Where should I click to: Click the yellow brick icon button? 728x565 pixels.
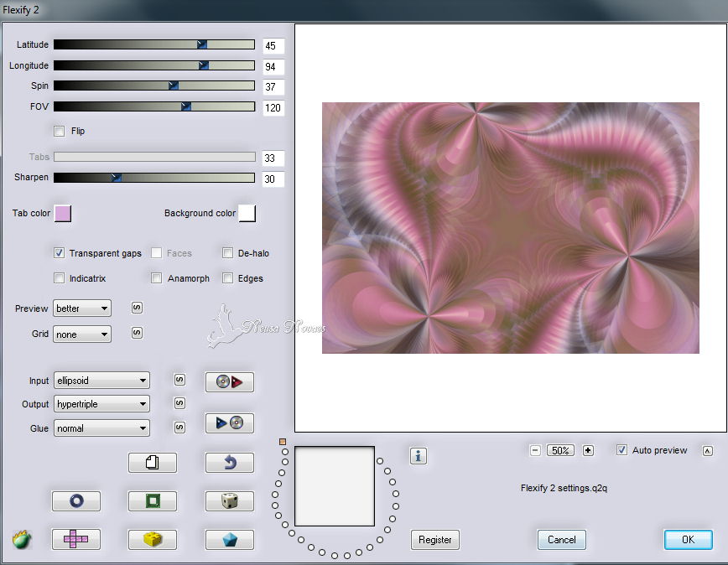click(153, 540)
